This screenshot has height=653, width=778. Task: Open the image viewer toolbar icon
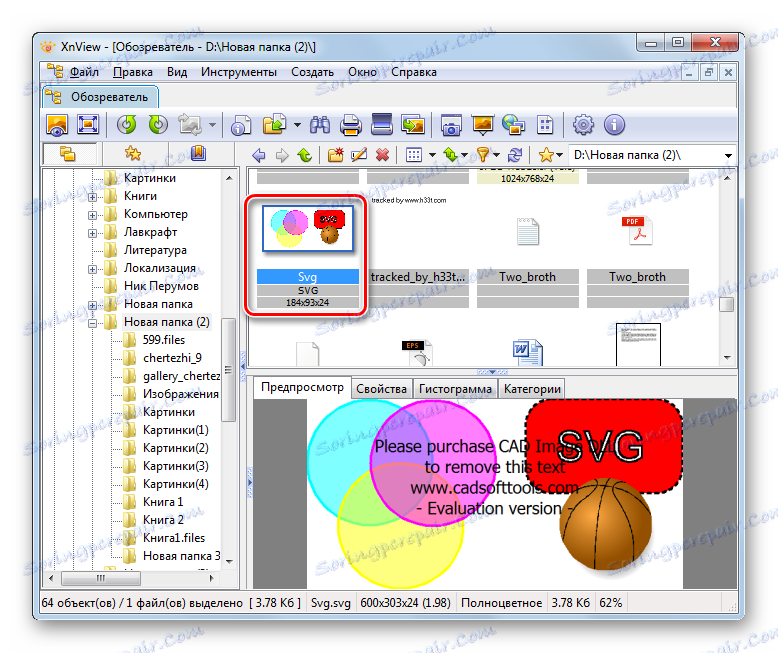[x=57, y=125]
